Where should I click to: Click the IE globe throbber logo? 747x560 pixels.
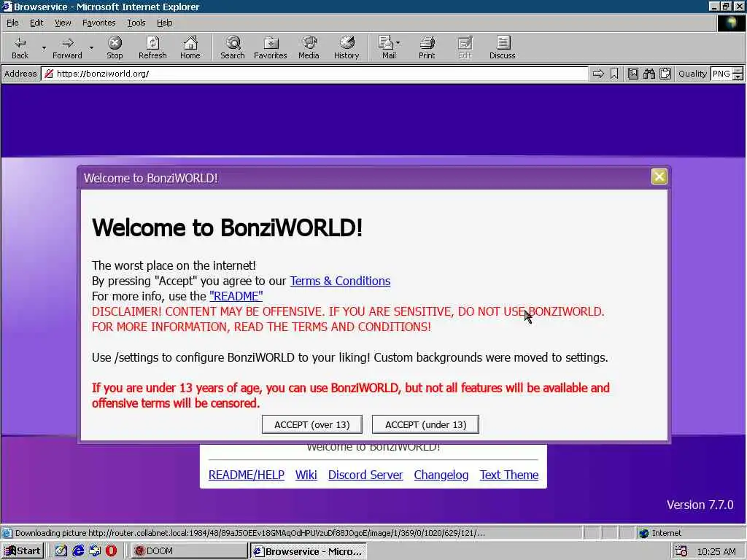click(x=731, y=23)
